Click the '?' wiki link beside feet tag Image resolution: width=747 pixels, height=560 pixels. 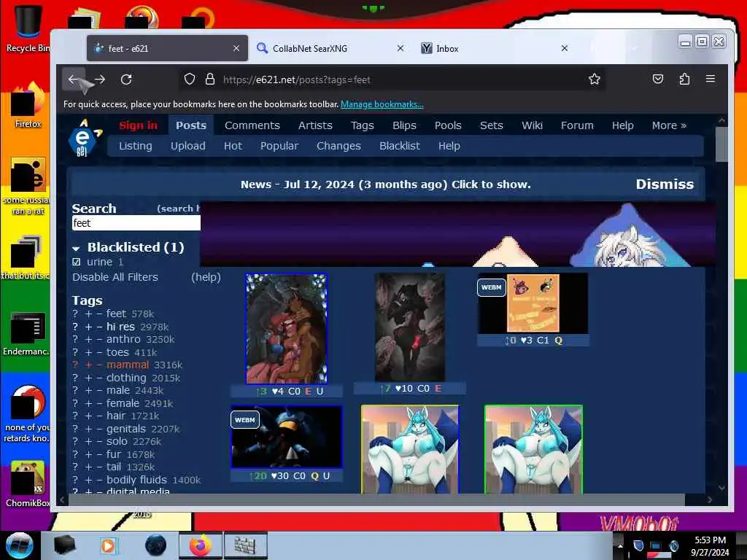click(x=75, y=314)
